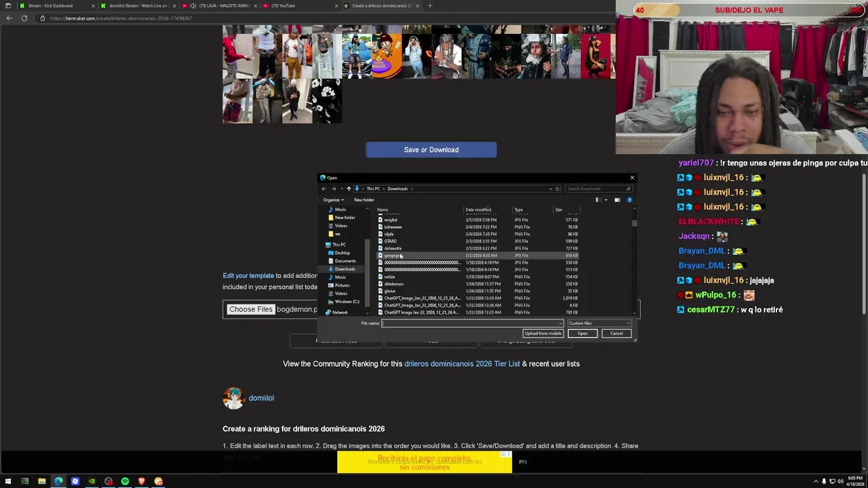868x488 pixels.
Task: Open the Windows Start menu
Action: coord(8,481)
